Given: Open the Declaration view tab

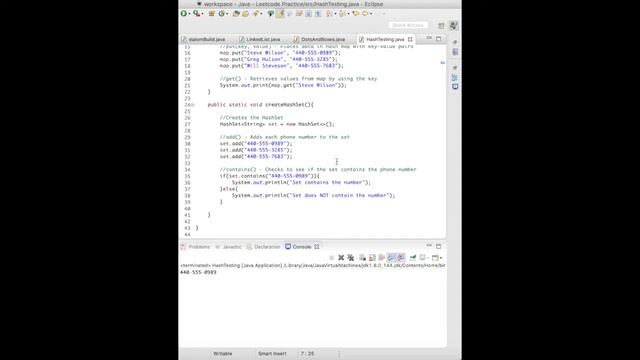Looking at the screenshot, I should tap(264, 247).
